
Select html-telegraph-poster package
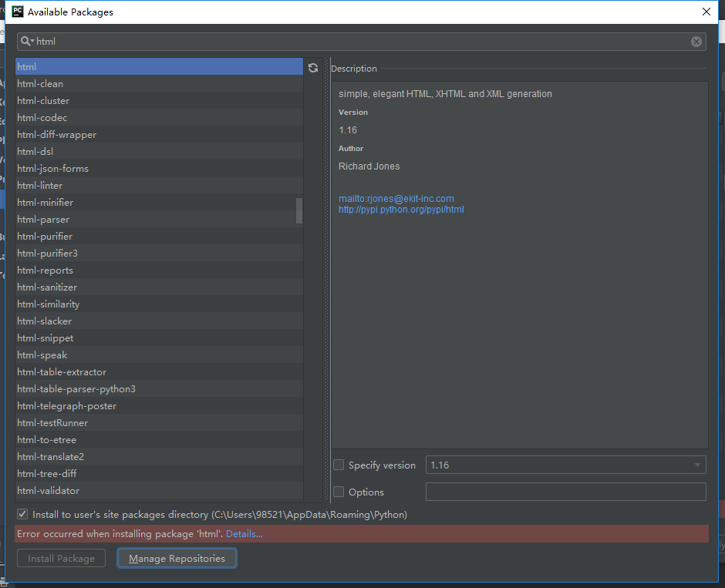point(159,405)
